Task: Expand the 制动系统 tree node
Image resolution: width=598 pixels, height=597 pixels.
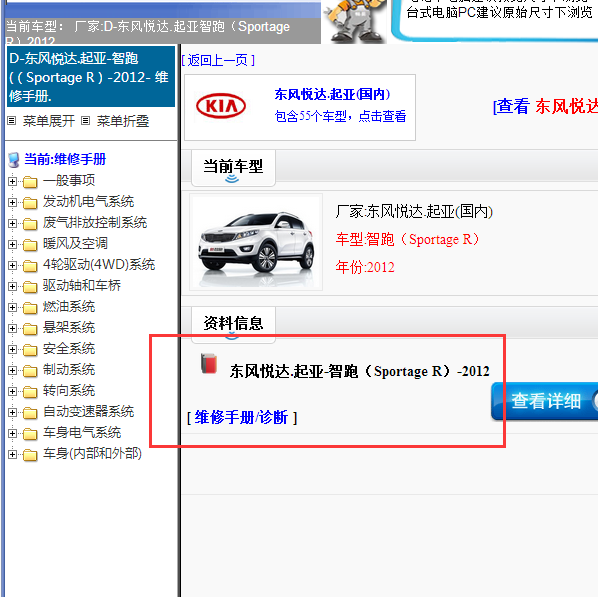Action: [x=12, y=370]
